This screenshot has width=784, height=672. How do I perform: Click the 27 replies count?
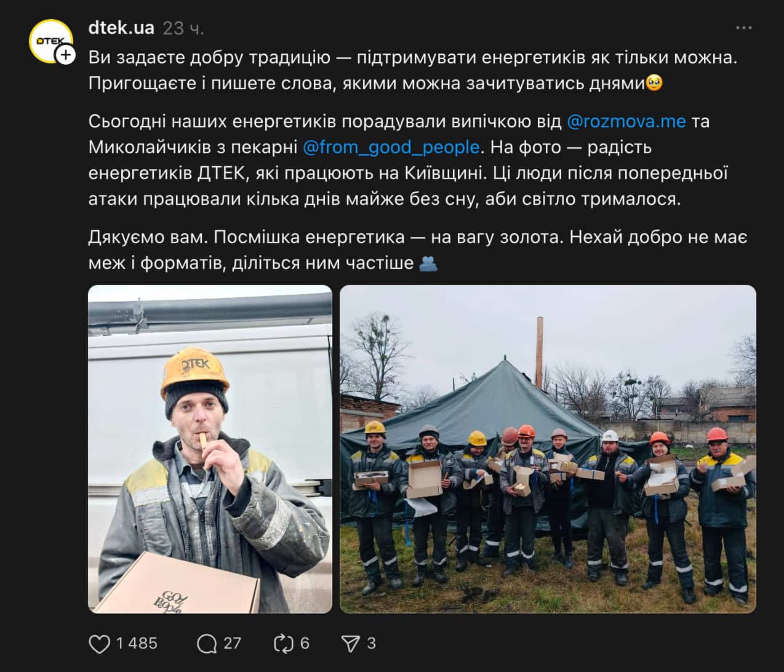(x=232, y=644)
